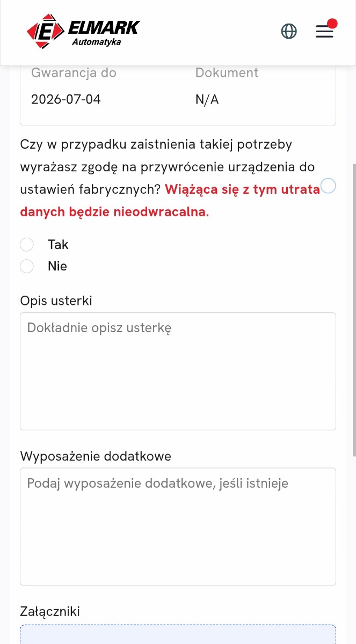356x644 pixels.
Task: Select the "Nie" radio button
Action: tap(27, 266)
